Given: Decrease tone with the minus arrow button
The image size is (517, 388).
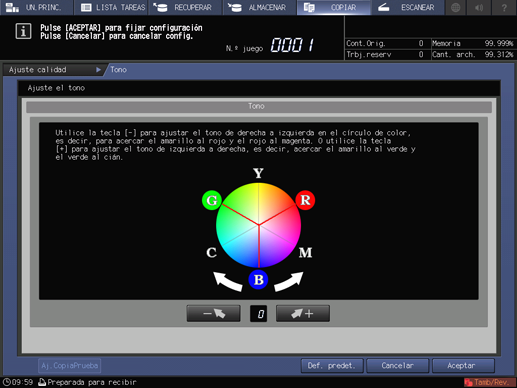Looking at the screenshot, I should [213, 313].
